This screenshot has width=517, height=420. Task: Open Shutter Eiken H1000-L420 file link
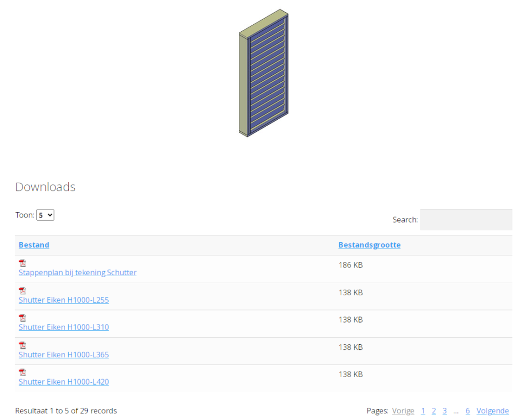pyautogui.click(x=64, y=382)
